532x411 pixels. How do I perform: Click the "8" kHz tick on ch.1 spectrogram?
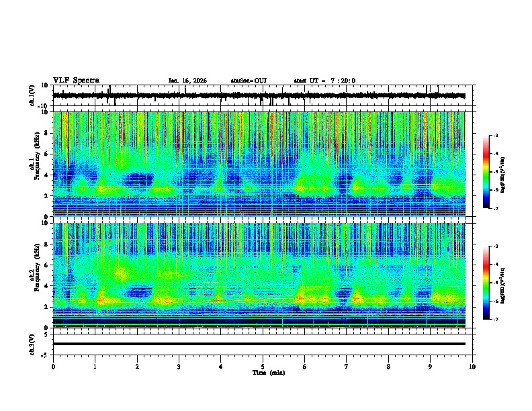[x=47, y=133]
